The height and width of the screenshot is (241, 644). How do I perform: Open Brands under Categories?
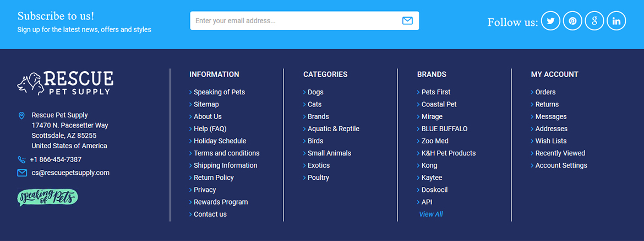tap(318, 116)
